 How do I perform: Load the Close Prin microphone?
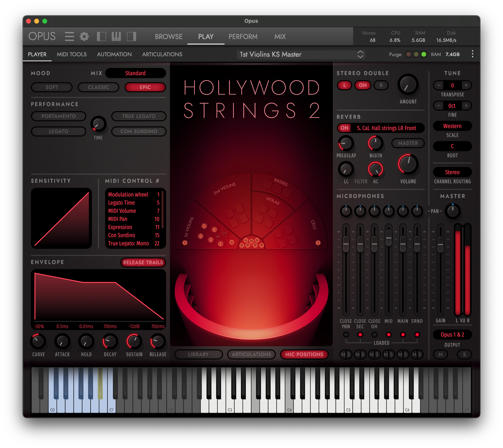coord(346,335)
